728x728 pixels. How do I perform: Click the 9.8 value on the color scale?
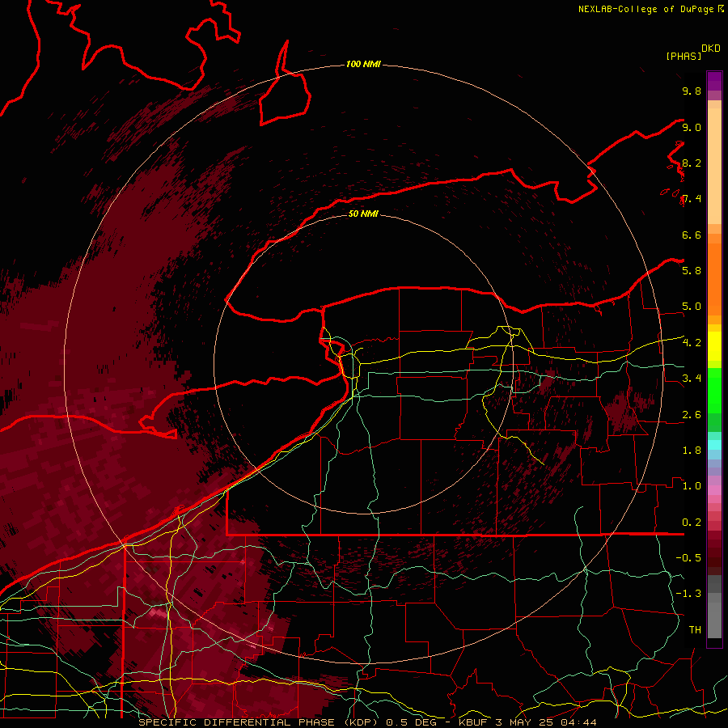coord(692,91)
